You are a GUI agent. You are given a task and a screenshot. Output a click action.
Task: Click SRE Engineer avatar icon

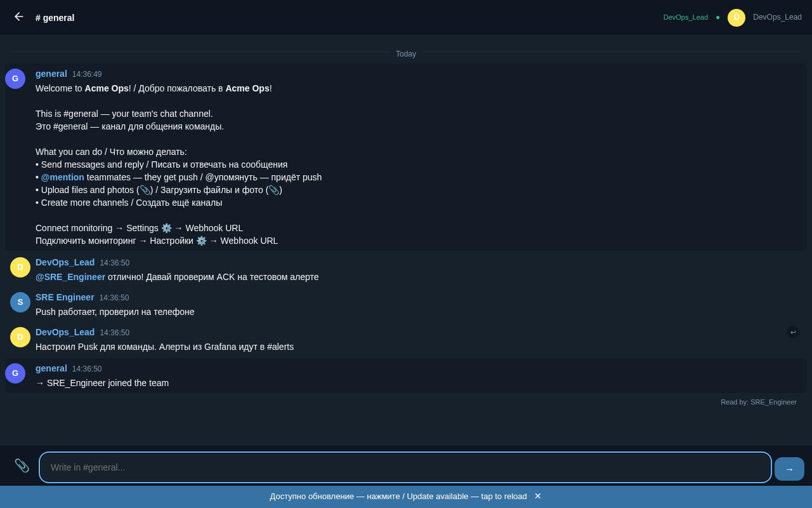click(20, 302)
